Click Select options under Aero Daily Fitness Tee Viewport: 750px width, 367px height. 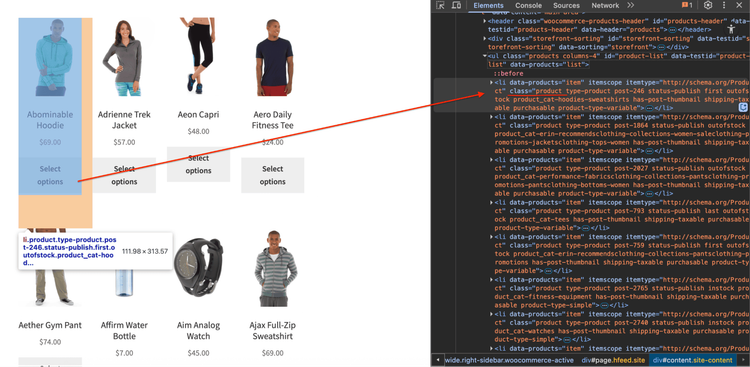pos(273,175)
